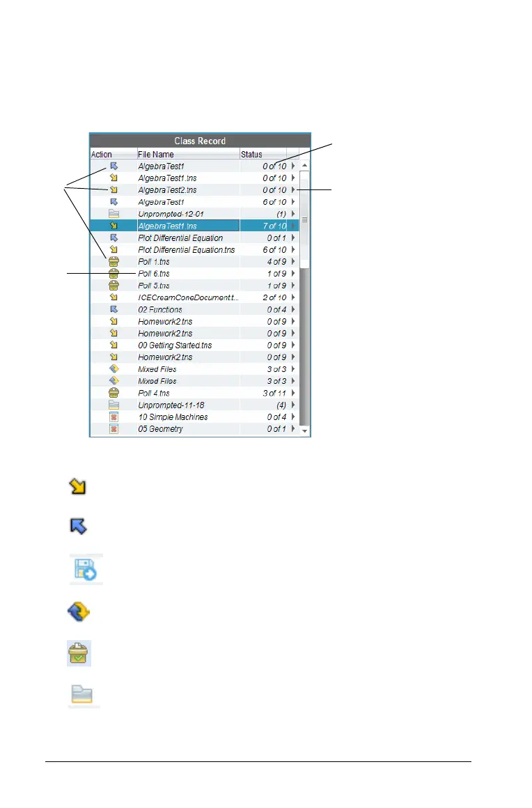Screen dimensions: 532x808
Task: Expand the 02 Functions row arrow
Action: click(293, 309)
